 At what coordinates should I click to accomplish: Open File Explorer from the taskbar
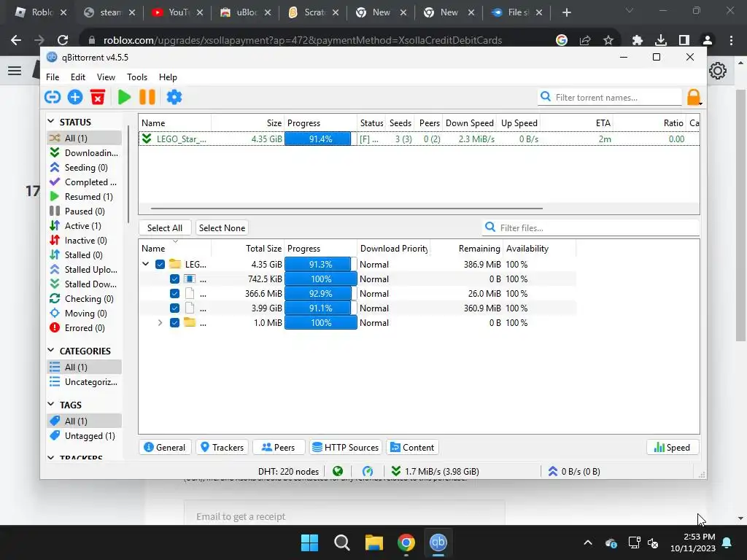(374, 542)
